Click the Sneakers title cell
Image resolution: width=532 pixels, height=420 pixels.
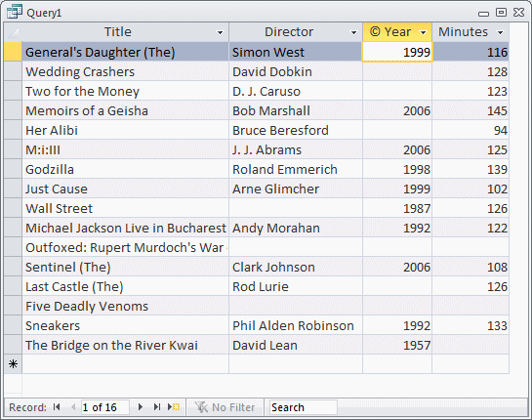125,325
